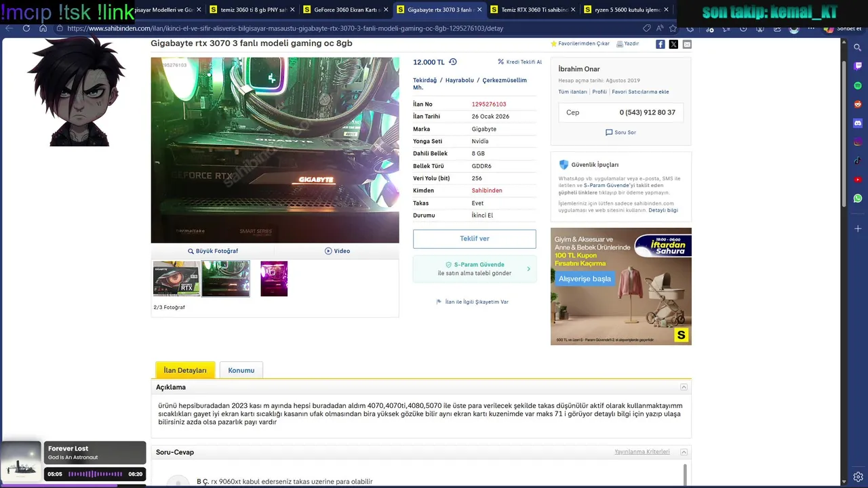Click Favori Satıcılarıma ekle link
Image resolution: width=868 pixels, height=488 pixels.
click(x=640, y=91)
